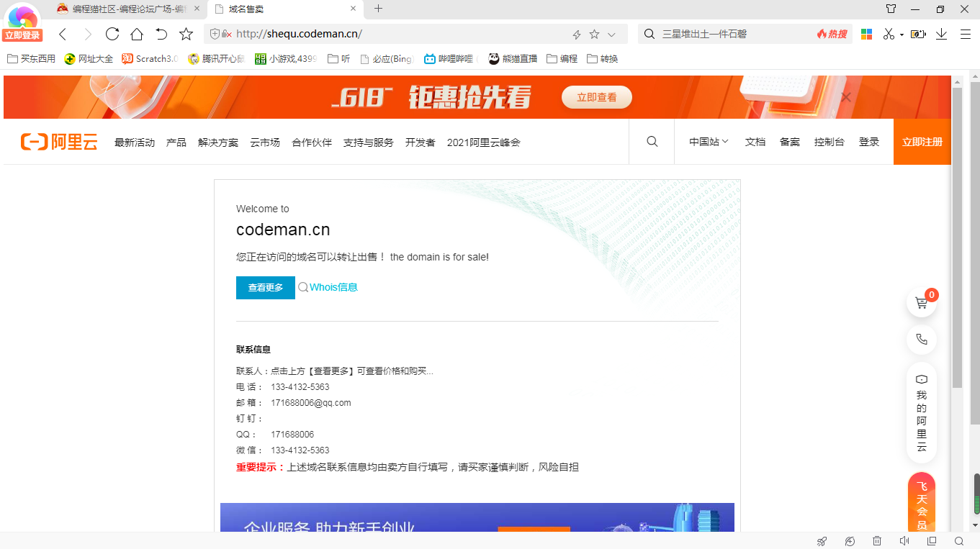This screenshot has width=980, height=549.
Task: Click the undo/restore closed tab icon
Action: [161, 34]
